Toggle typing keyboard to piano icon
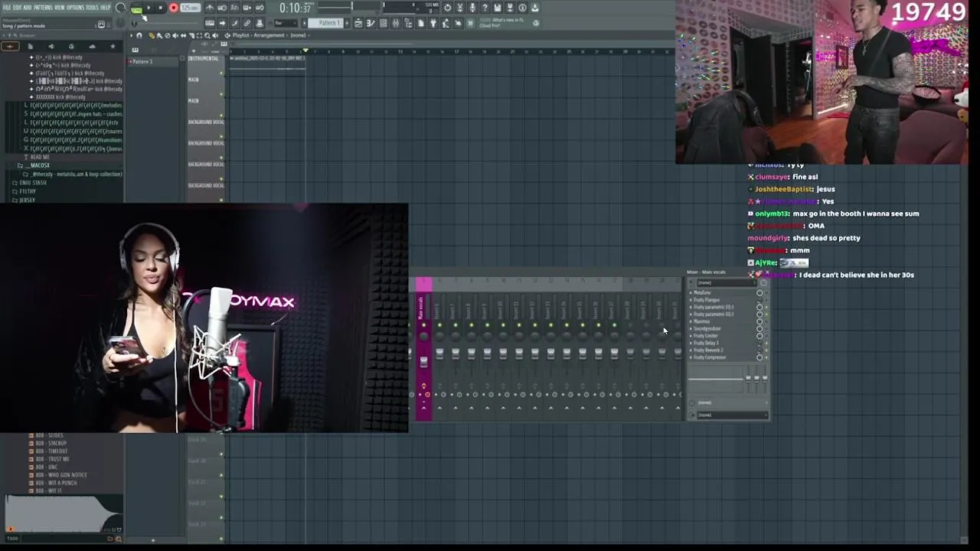Image resolution: width=980 pixels, height=551 pixels. pyautogui.click(x=210, y=23)
